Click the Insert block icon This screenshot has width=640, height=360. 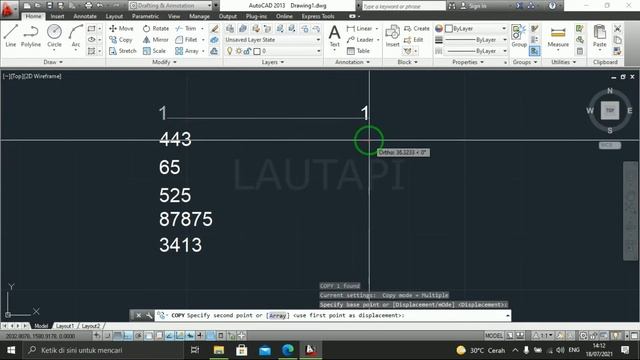[x=392, y=36]
